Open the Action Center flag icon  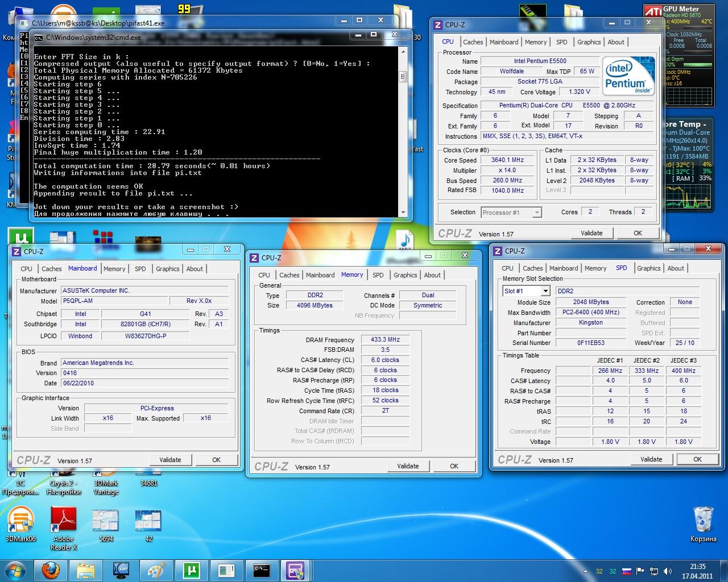(640, 571)
